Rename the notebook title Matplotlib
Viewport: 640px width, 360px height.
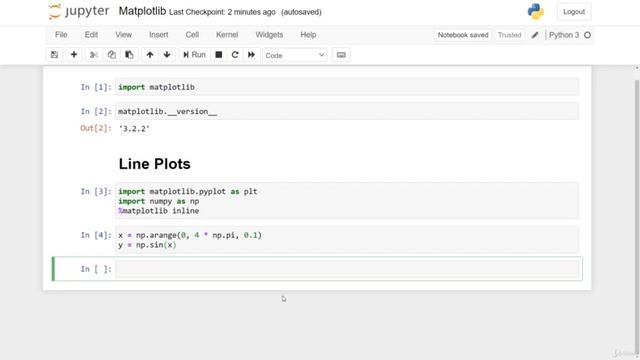(142, 11)
